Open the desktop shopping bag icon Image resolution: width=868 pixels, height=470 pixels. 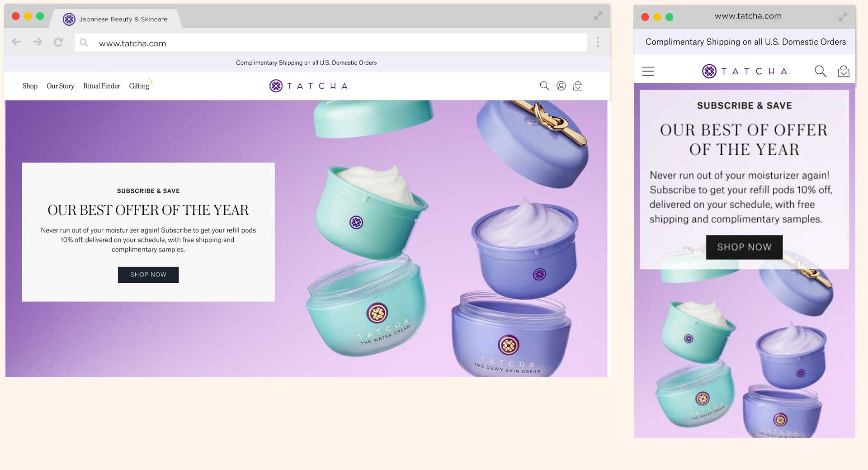click(x=578, y=86)
